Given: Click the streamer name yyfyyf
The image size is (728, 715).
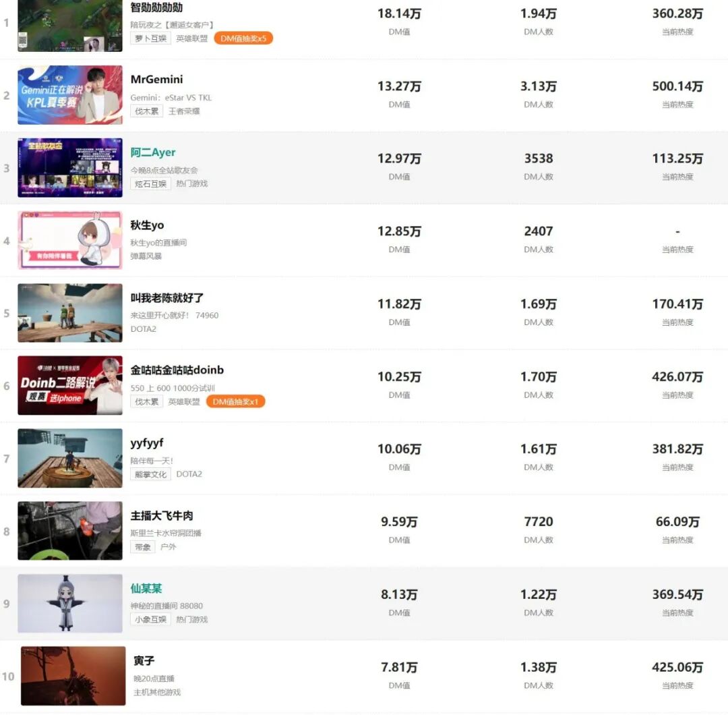Looking at the screenshot, I should pos(147,443).
